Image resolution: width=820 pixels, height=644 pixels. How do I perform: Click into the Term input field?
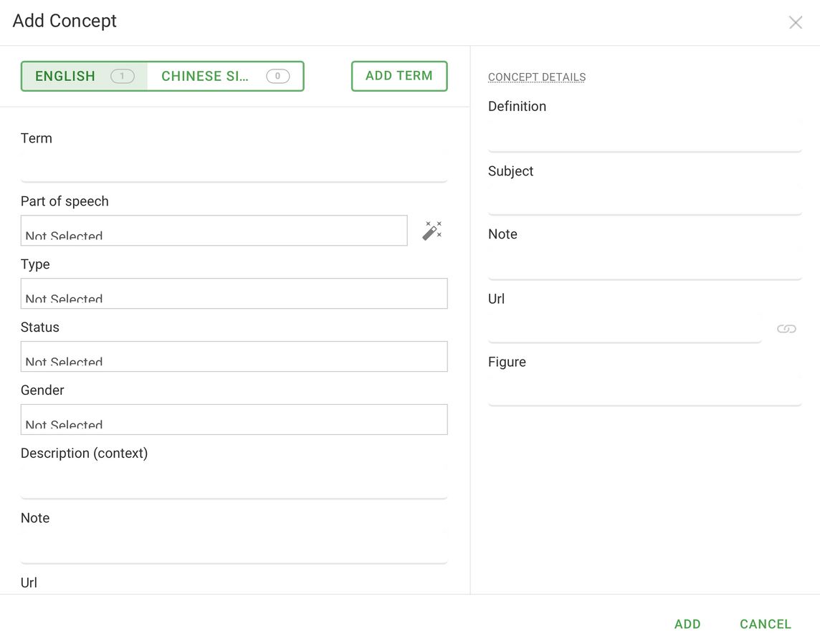(234, 168)
